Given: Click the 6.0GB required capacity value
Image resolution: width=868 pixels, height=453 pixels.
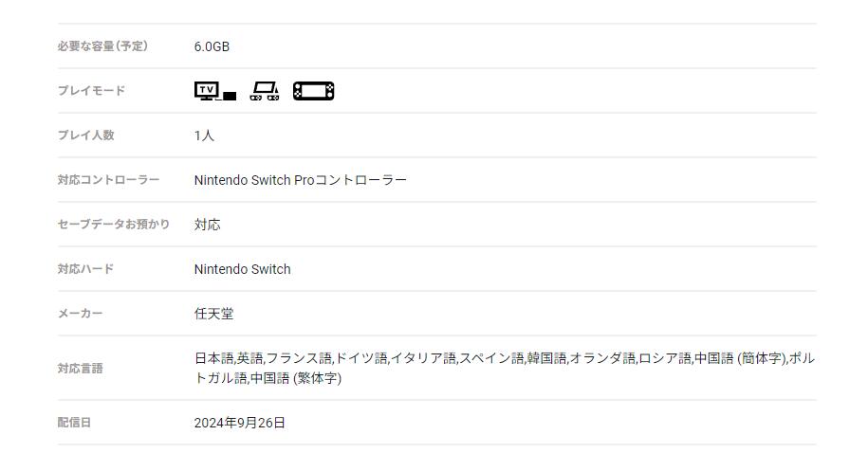Looking at the screenshot, I should (212, 46).
